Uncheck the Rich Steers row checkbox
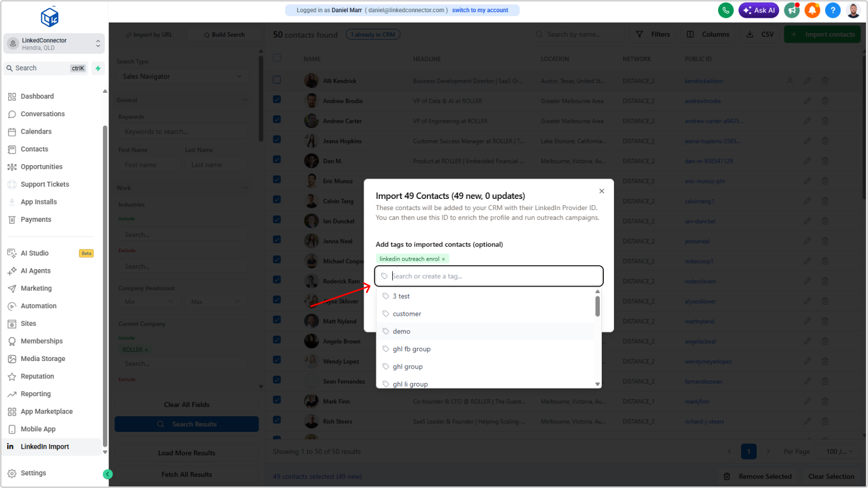 point(277,420)
